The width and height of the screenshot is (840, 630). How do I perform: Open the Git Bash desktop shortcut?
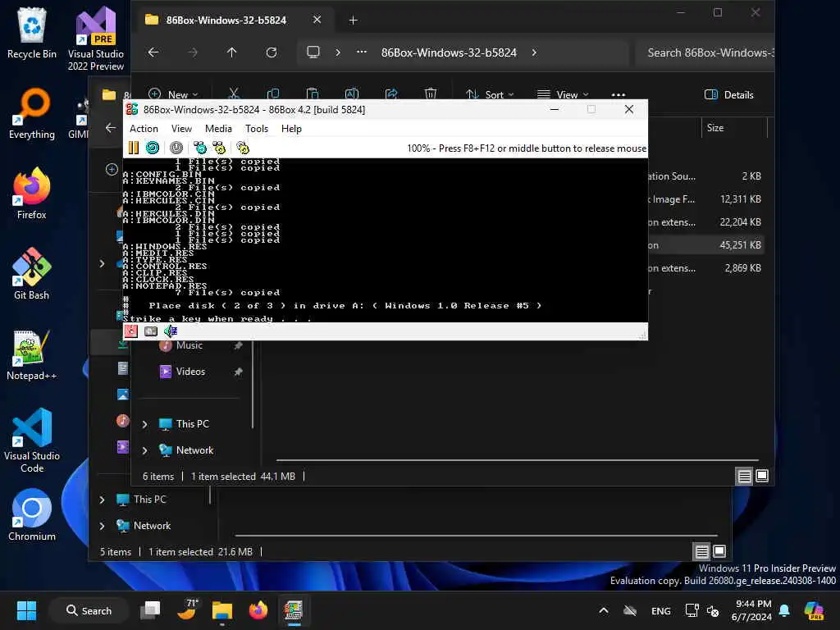point(32,274)
